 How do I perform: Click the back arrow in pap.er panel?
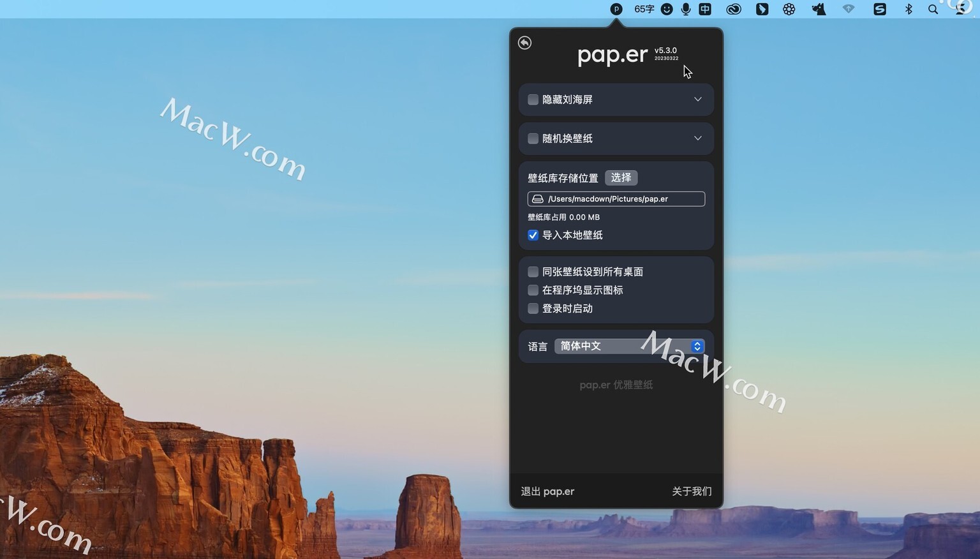click(524, 43)
